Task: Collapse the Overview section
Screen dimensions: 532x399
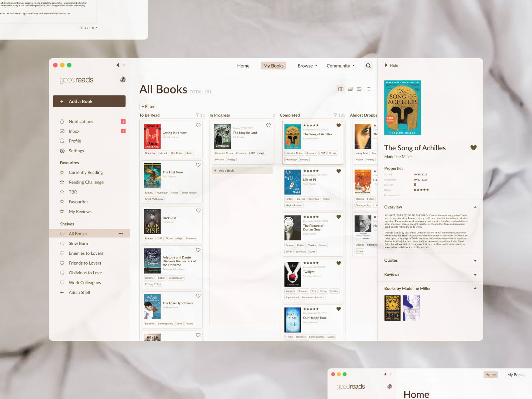Action: click(x=475, y=207)
